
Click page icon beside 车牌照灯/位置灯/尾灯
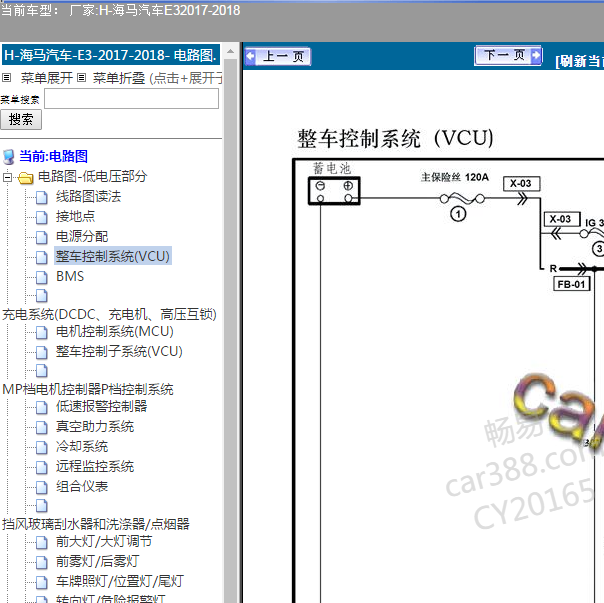coord(42,582)
